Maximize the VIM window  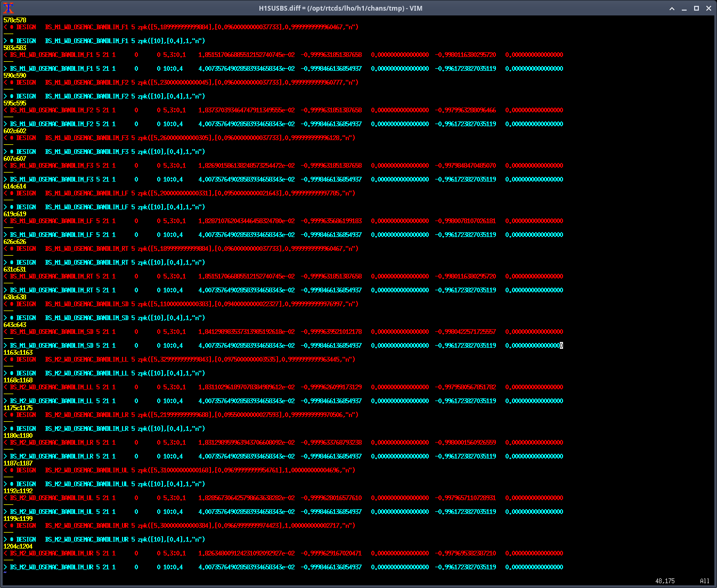click(x=696, y=9)
